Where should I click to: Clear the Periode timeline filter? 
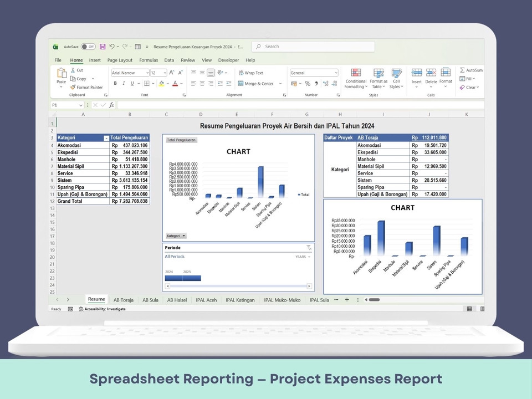[x=309, y=248]
